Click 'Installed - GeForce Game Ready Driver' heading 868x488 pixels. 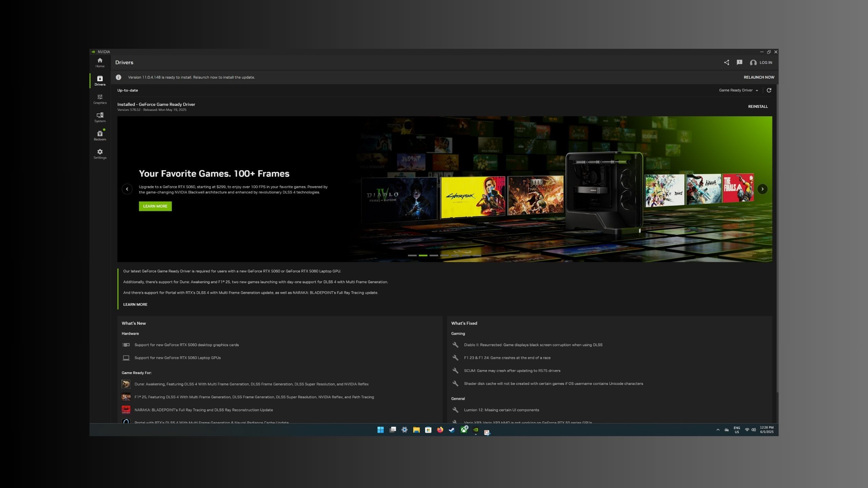click(x=156, y=104)
